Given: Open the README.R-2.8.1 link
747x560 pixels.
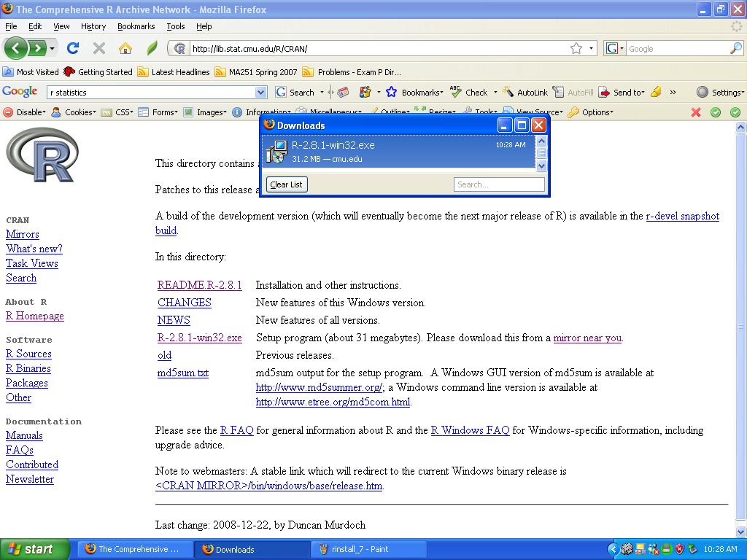Looking at the screenshot, I should (199, 285).
